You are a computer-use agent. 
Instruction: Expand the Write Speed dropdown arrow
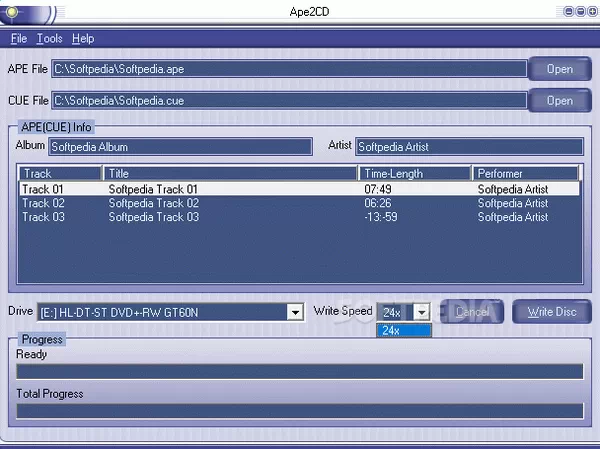[422, 313]
